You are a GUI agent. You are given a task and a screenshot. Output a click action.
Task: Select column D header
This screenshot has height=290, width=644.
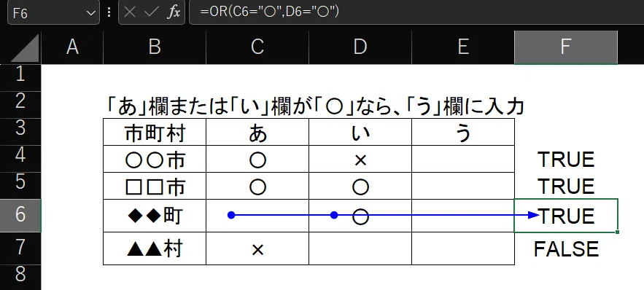360,47
